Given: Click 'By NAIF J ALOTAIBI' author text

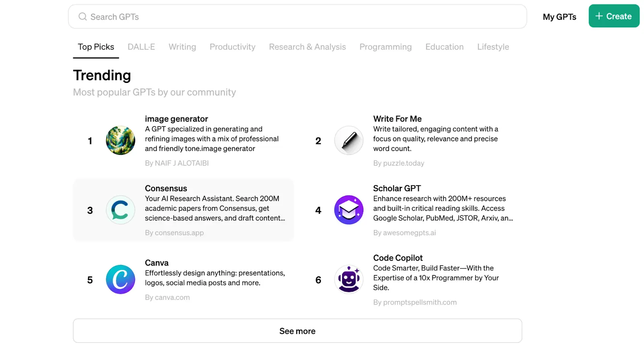Looking at the screenshot, I should pos(177,163).
